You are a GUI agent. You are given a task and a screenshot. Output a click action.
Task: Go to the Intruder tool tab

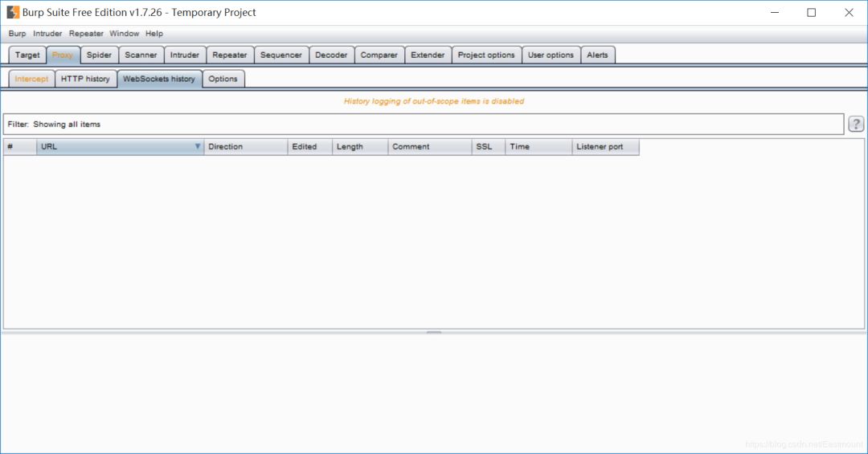click(x=184, y=55)
